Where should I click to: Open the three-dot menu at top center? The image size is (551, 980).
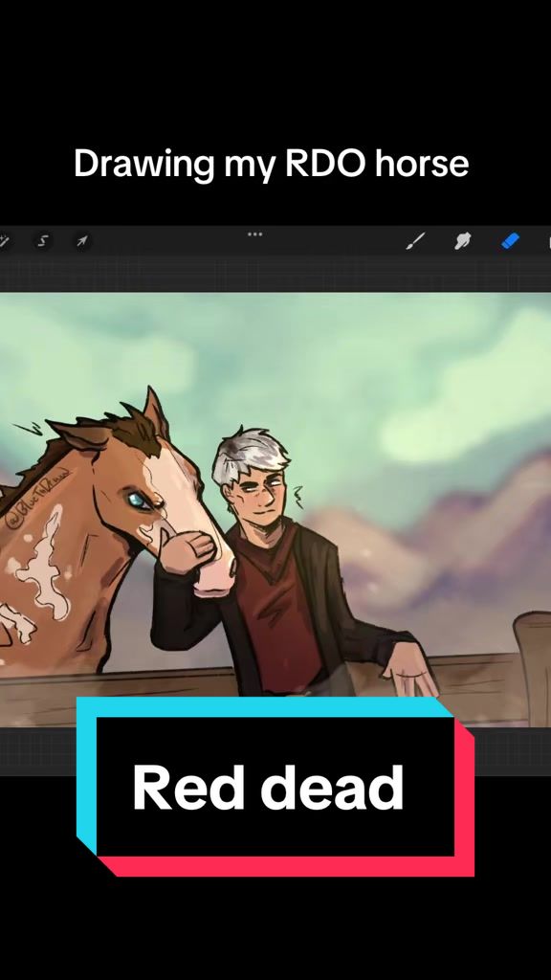click(254, 234)
